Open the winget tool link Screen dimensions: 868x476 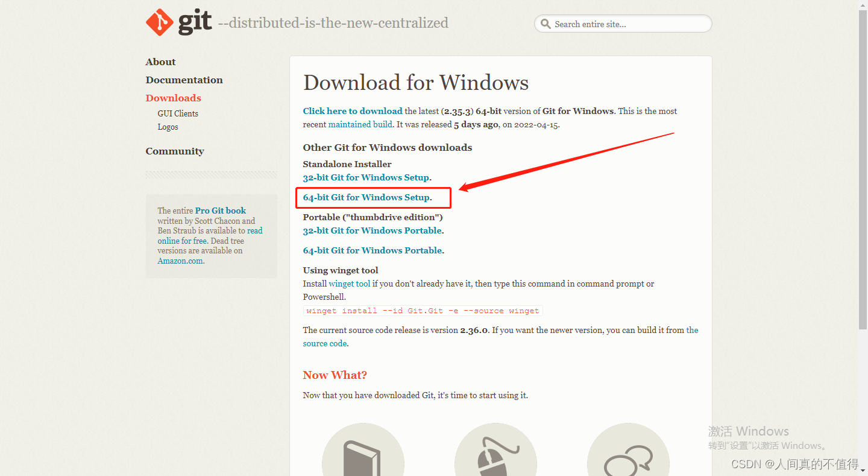[350, 284]
